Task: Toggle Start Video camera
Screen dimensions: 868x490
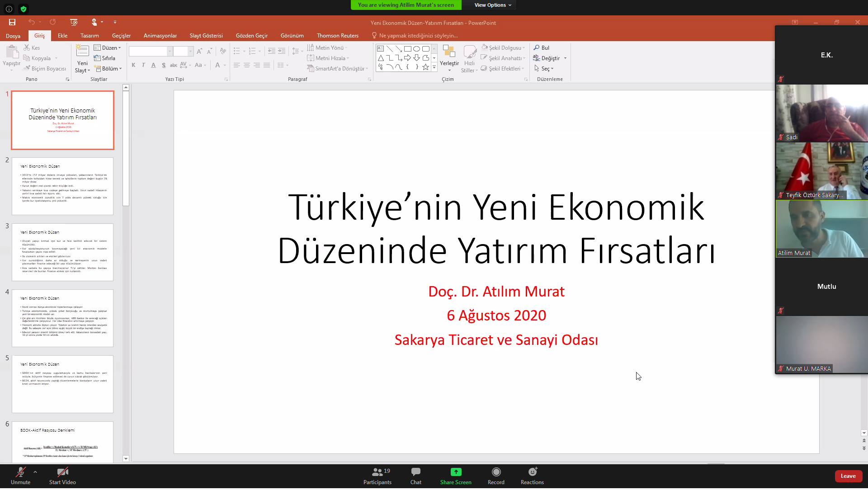Action: (62, 472)
